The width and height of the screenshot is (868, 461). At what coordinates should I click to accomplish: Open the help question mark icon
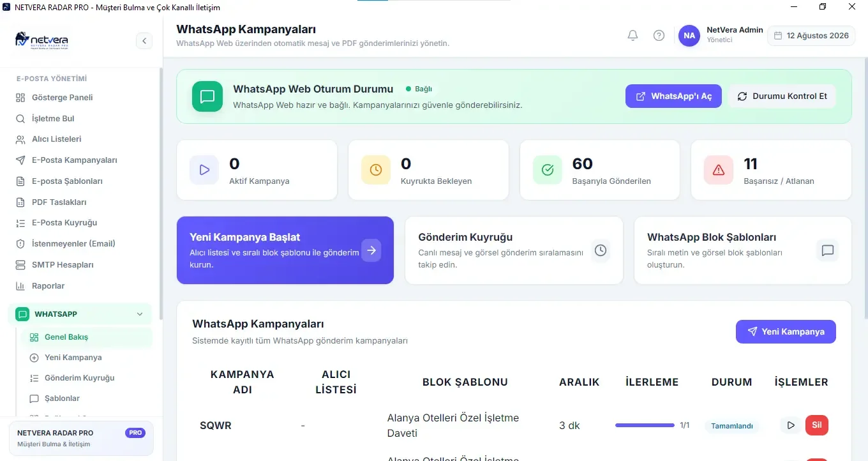pyautogui.click(x=659, y=36)
